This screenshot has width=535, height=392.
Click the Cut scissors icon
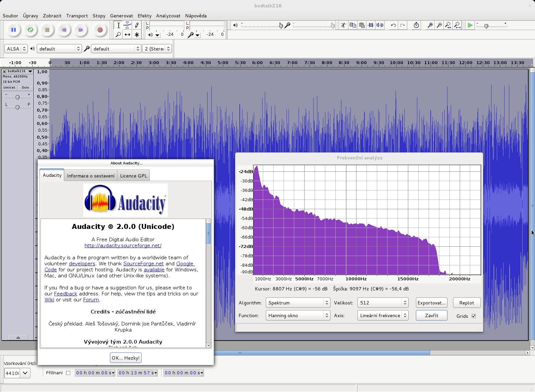[343, 25]
